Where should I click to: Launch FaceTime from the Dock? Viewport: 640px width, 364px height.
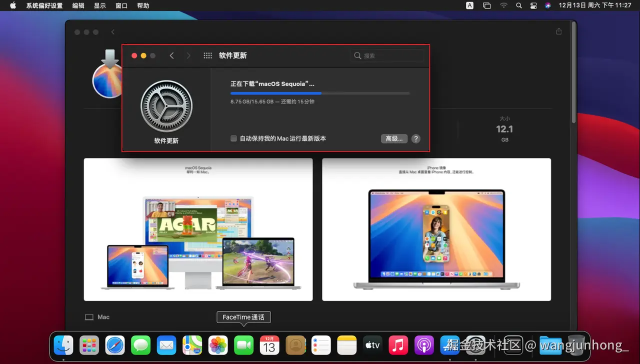click(x=243, y=345)
